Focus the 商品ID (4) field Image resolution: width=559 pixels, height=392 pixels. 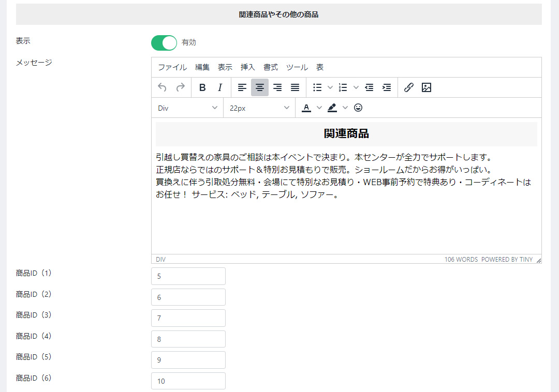point(188,339)
